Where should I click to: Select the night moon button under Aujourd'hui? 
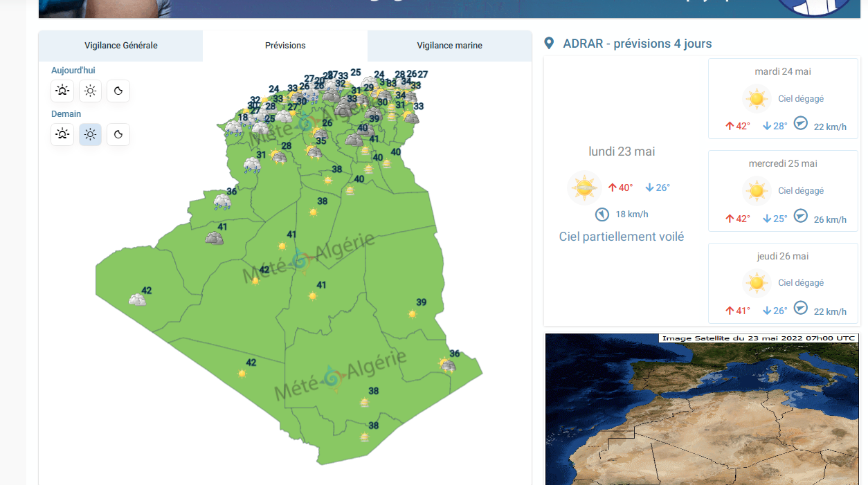(x=118, y=91)
